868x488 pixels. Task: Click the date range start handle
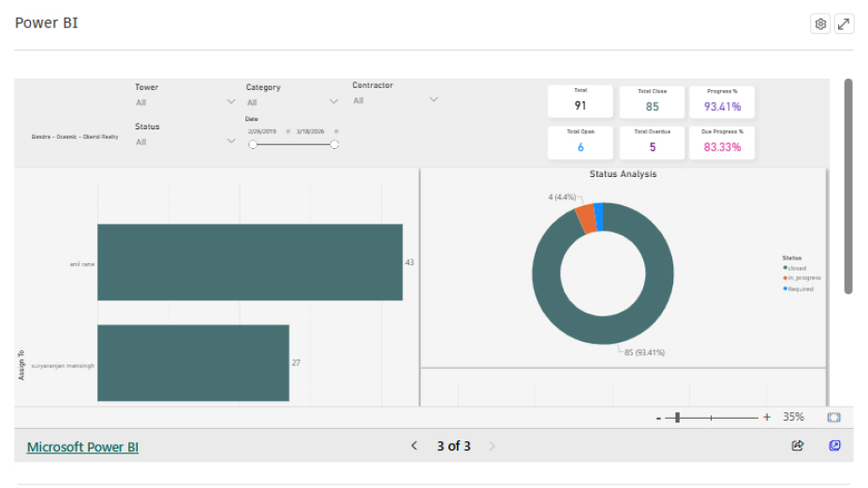pos(253,144)
